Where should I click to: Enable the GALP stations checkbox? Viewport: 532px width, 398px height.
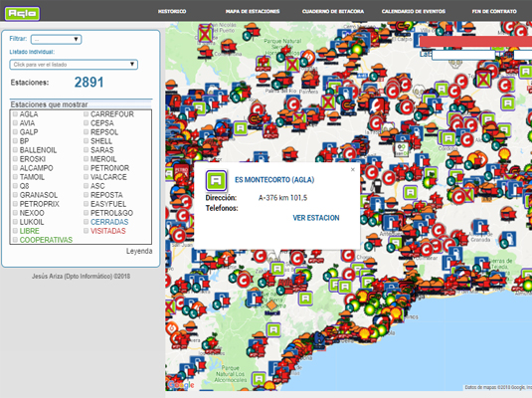coord(15,132)
